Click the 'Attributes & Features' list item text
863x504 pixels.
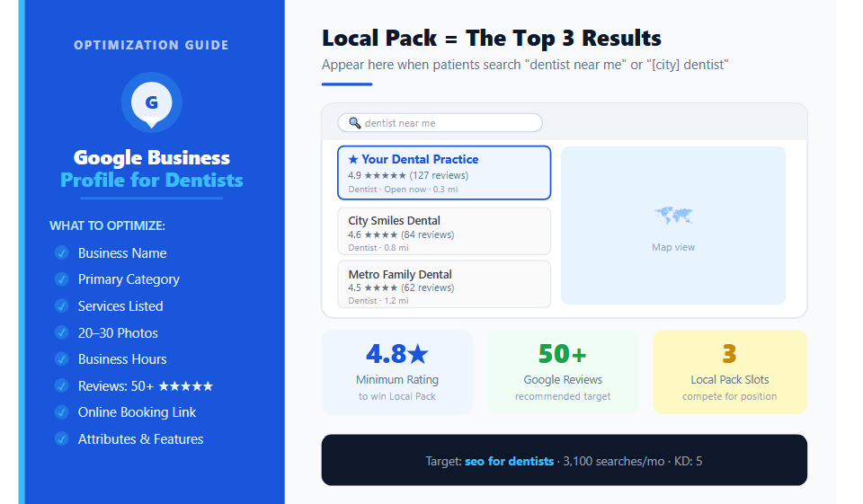pos(140,439)
